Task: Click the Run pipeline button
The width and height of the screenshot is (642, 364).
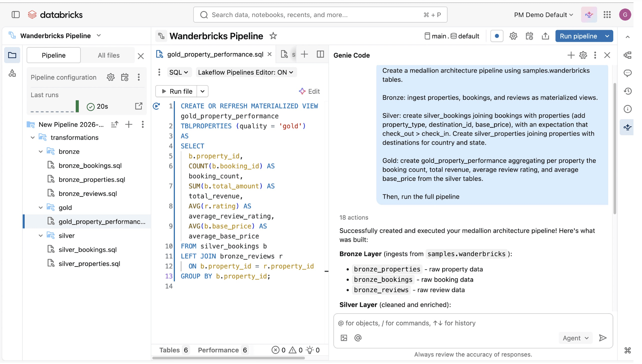Action: (578, 36)
